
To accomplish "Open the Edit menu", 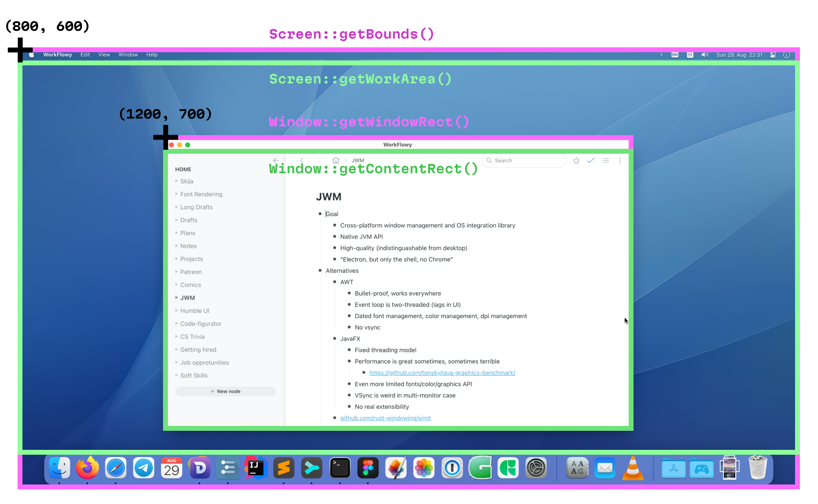I will (x=85, y=55).
